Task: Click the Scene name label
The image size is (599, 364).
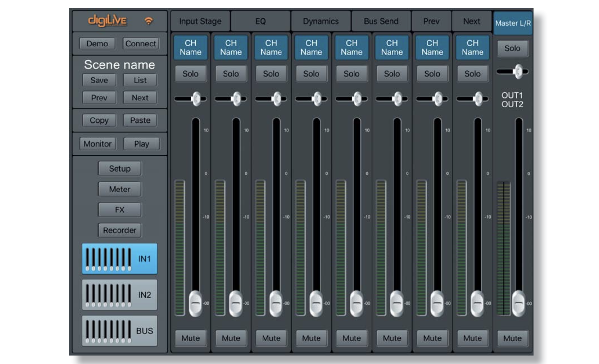Action: click(x=119, y=65)
